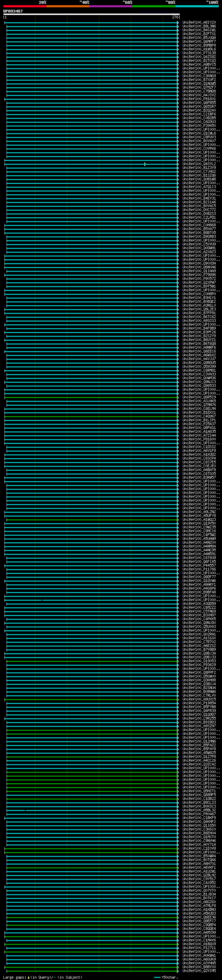The width and height of the screenshot is (222, 980).
Task: Click UniRef100_A4JSV2 label
Action: click(x=199, y=95)
